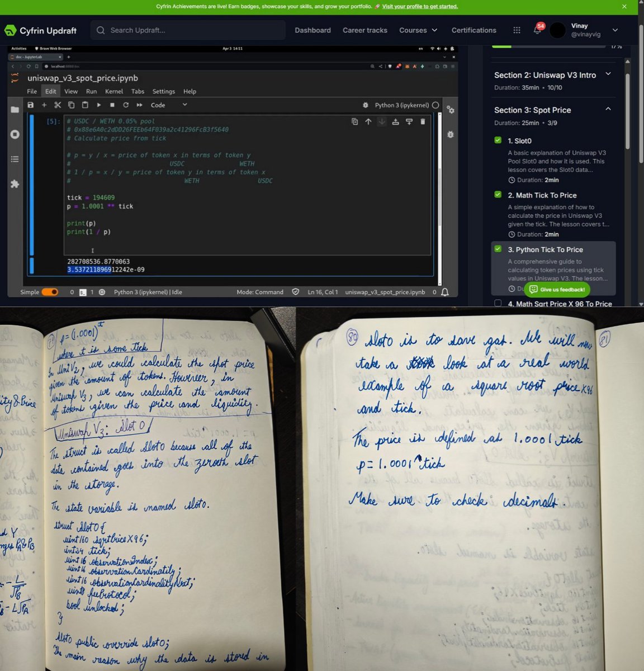Viewport: 644px width, 671px height.
Task: Cut the selected cell with the scissors icon
Action: 58,105
